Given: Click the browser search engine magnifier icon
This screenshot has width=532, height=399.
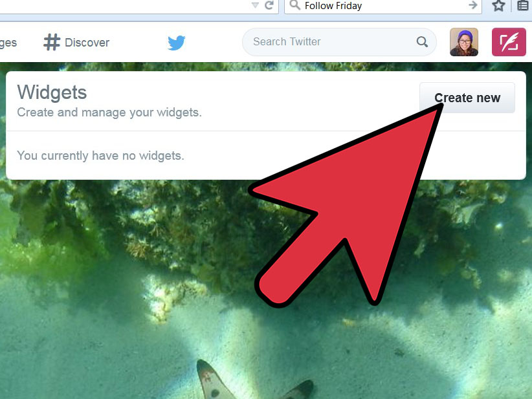Looking at the screenshot, I should pos(295,5).
